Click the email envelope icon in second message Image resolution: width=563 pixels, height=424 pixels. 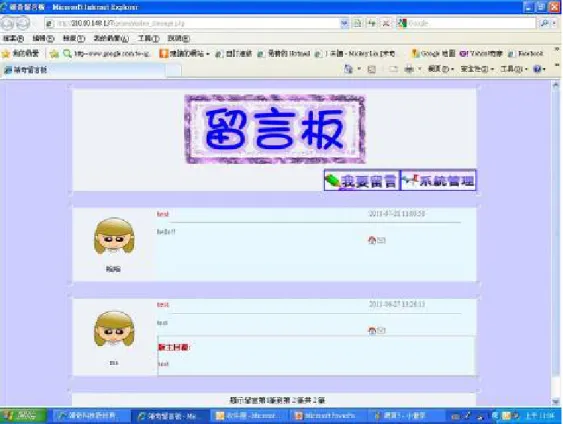click(x=381, y=330)
